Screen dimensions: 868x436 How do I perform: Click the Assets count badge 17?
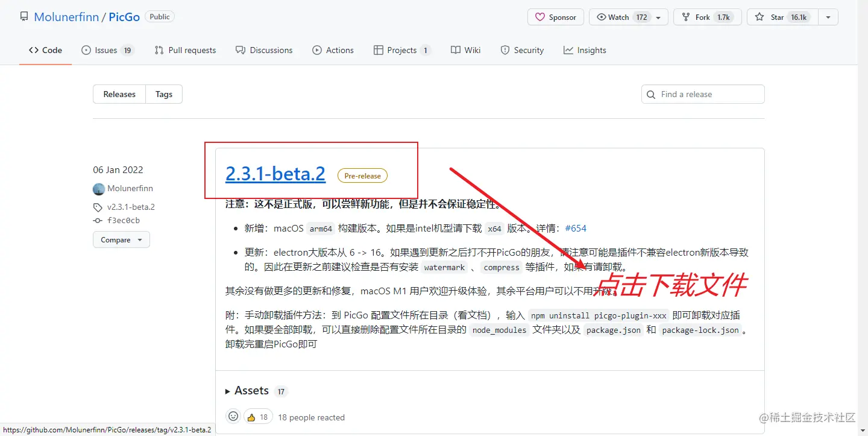point(281,391)
